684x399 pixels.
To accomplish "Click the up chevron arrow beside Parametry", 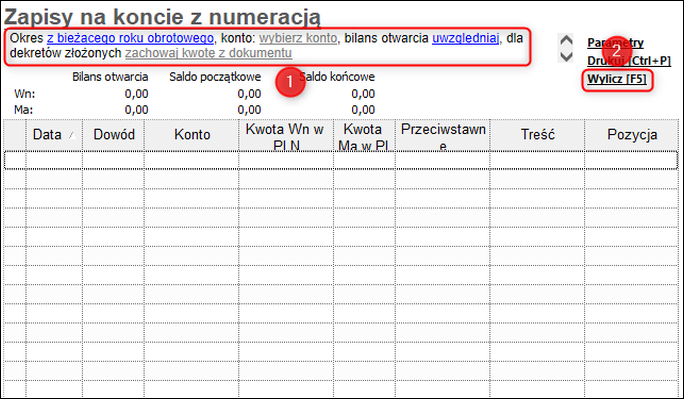I will point(566,41).
